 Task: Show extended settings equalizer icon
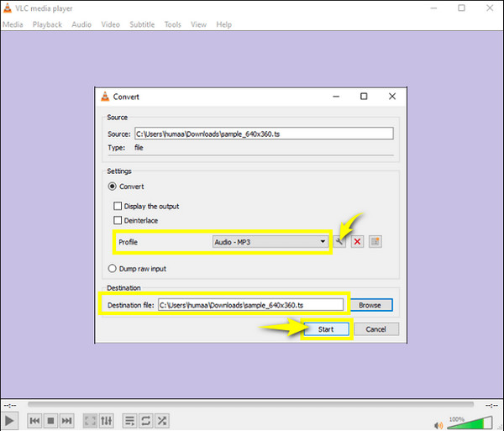click(x=107, y=420)
